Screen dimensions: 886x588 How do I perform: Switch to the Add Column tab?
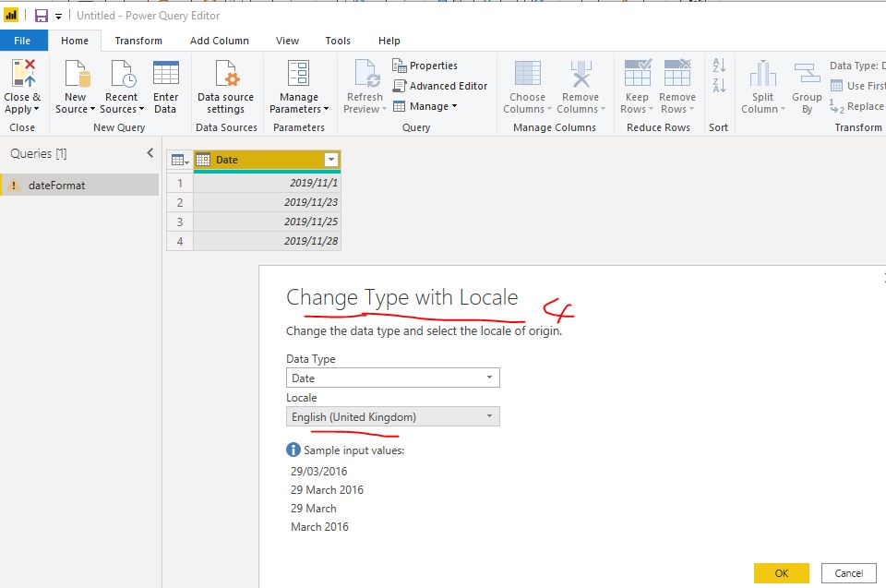pos(220,41)
